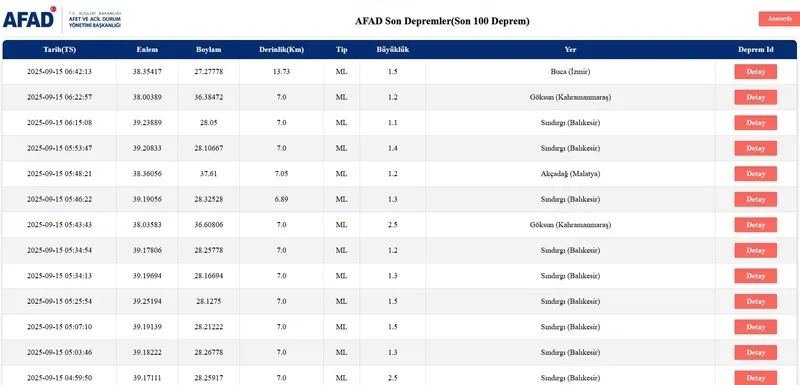
Task: Select longitude value 28.05
Action: [x=209, y=122]
